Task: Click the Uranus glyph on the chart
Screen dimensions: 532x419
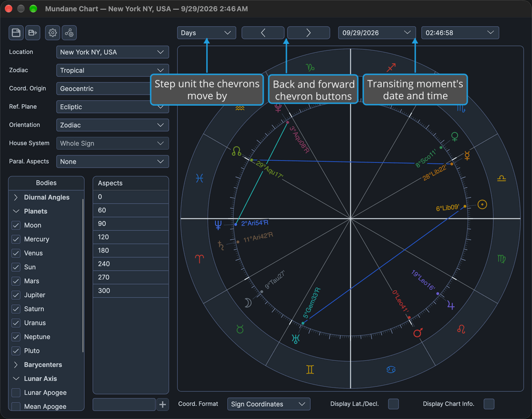Action: pos(296,339)
